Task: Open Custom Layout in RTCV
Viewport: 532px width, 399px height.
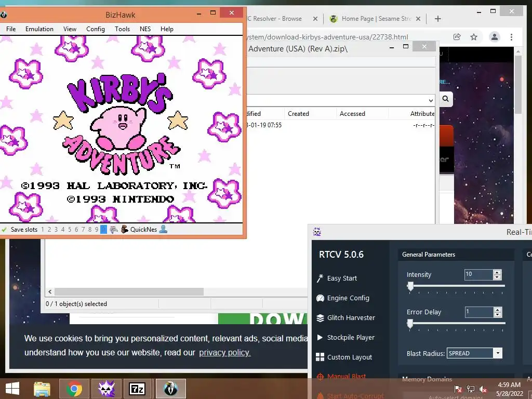Action: coord(344,357)
